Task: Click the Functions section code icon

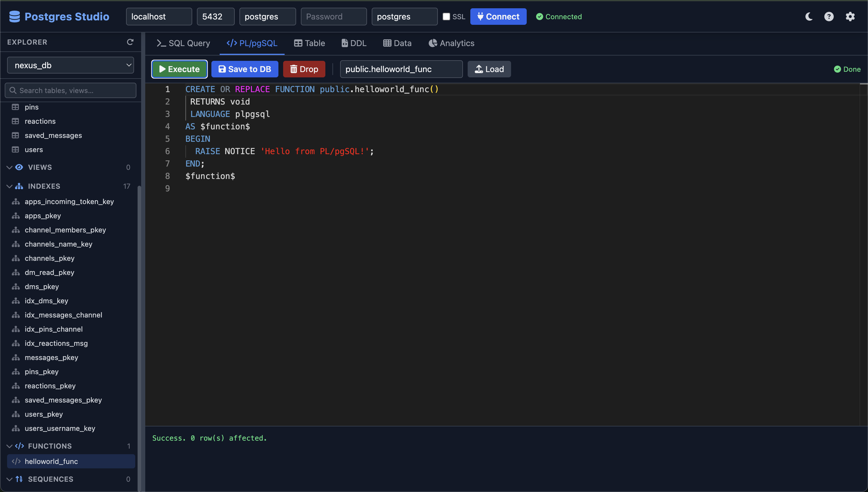Action: pos(19,446)
